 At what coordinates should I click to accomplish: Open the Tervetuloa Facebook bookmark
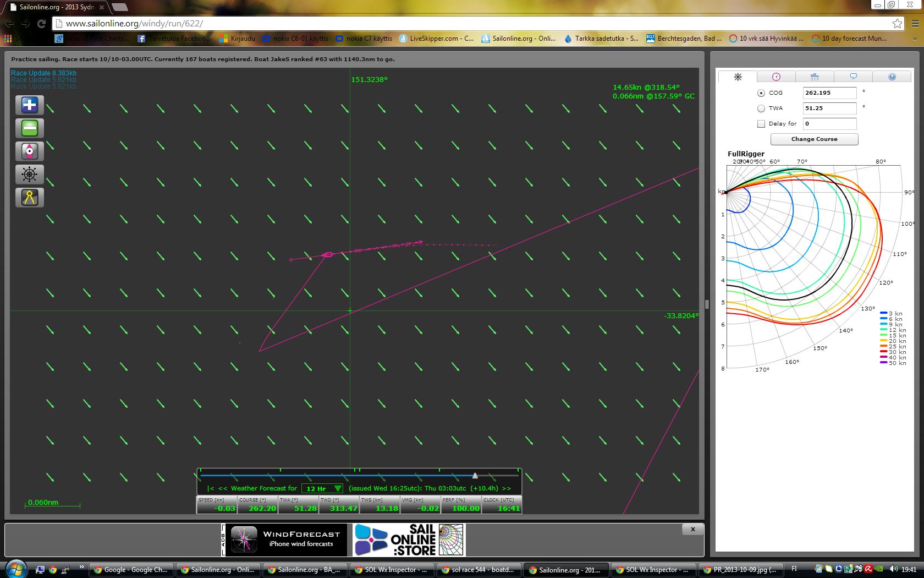pyautogui.click(x=174, y=39)
